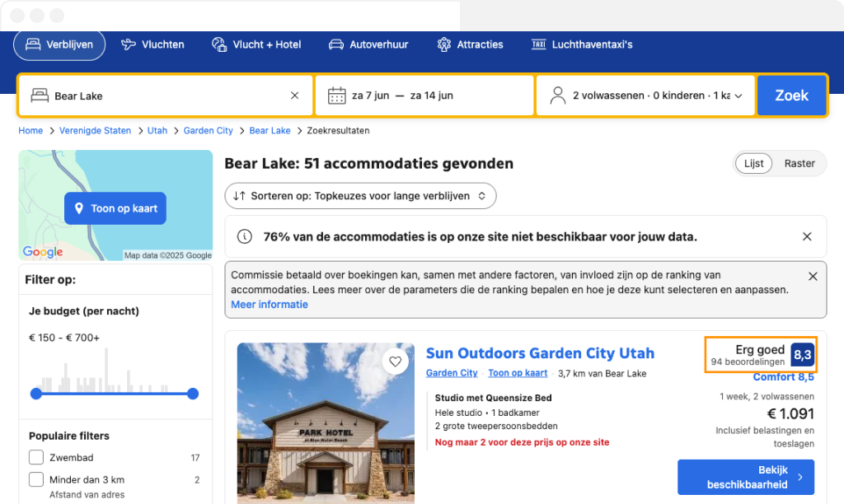This screenshot has width=844, height=504.
Task: Save Sun Outdoors with heart icon
Action: point(395,362)
